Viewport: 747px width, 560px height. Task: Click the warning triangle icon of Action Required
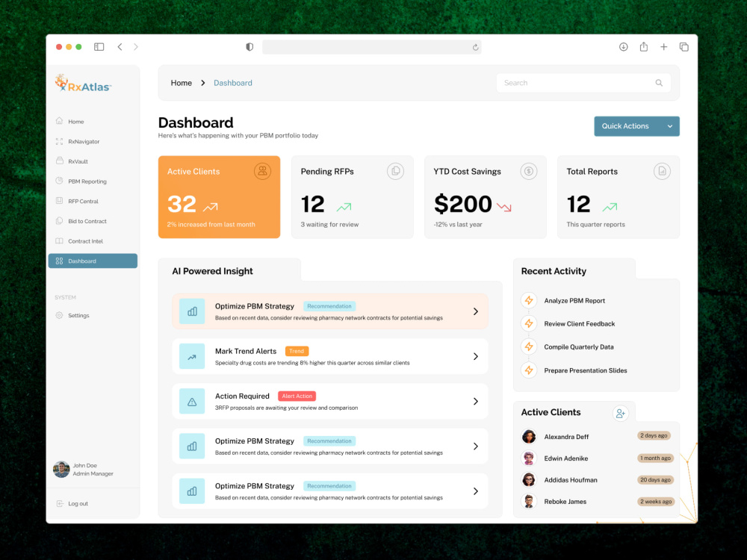coord(192,402)
